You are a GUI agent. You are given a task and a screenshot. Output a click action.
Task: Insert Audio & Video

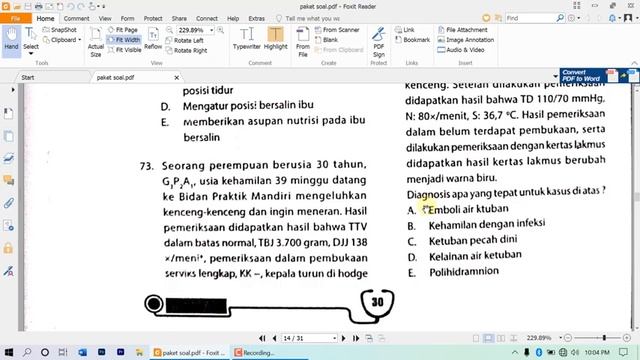[x=461, y=50]
